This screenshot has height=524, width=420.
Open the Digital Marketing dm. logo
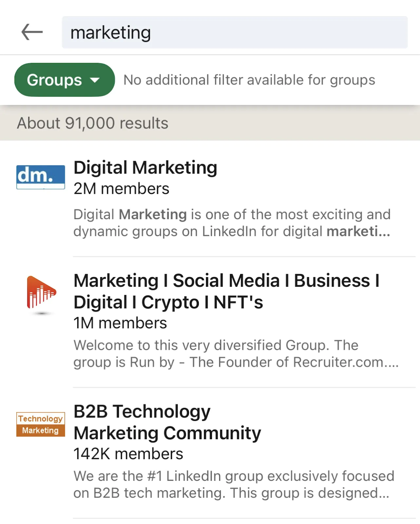tap(41, 177)
